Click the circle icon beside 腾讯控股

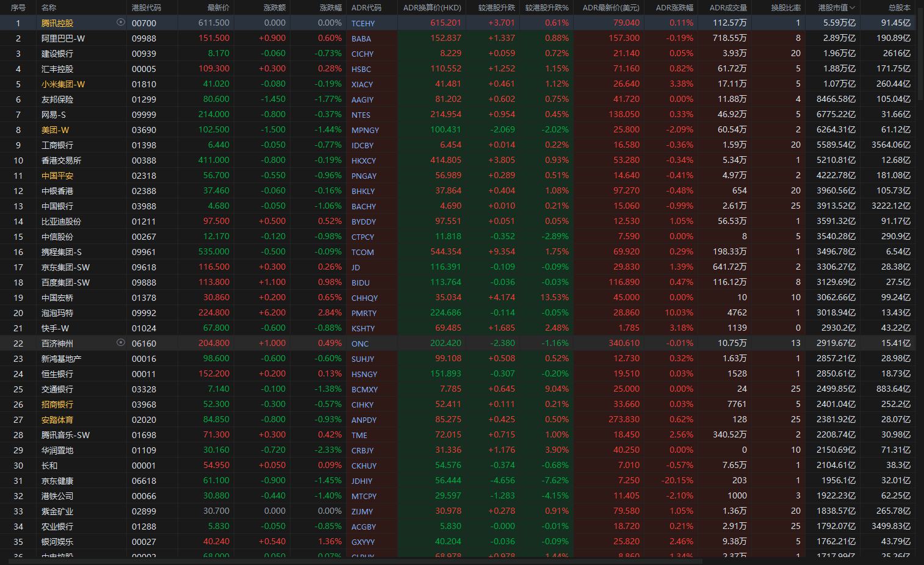pos(120,22)
